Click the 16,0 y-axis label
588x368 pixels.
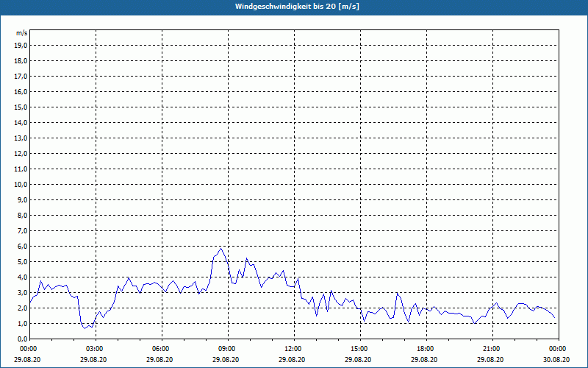[x=21, y=91]
